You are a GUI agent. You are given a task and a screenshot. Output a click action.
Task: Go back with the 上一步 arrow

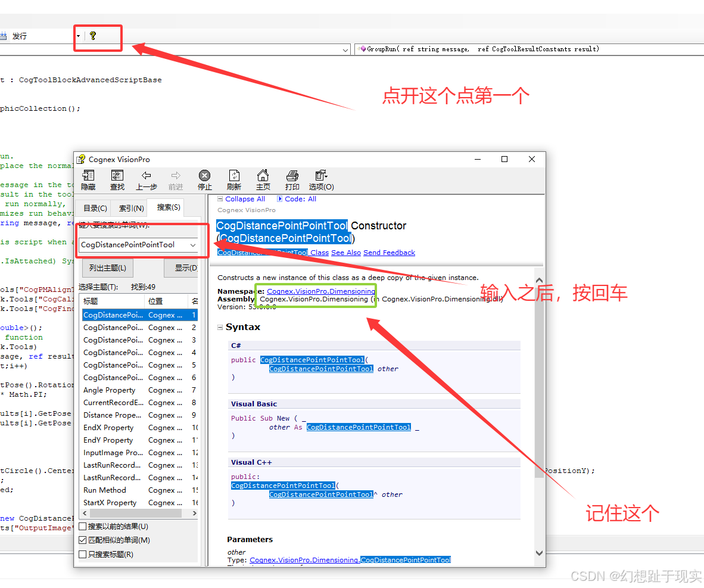coord(147,176)
